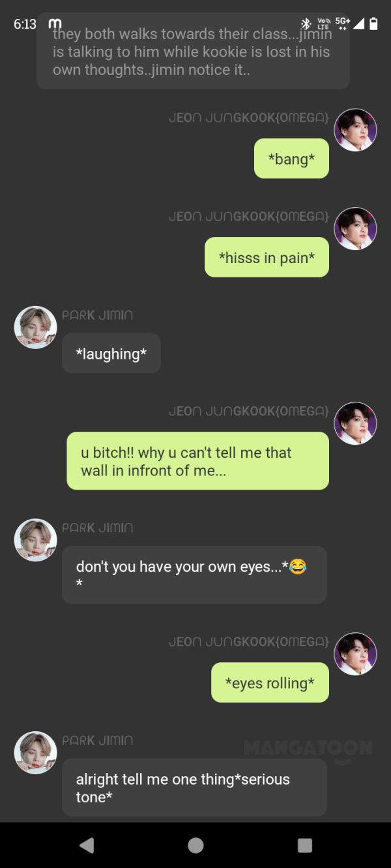The image size is (391, 868).
Task: Tap JEON JUNGKOOK{OMEGA} name above *bang*
Action: tap(248, 117)
